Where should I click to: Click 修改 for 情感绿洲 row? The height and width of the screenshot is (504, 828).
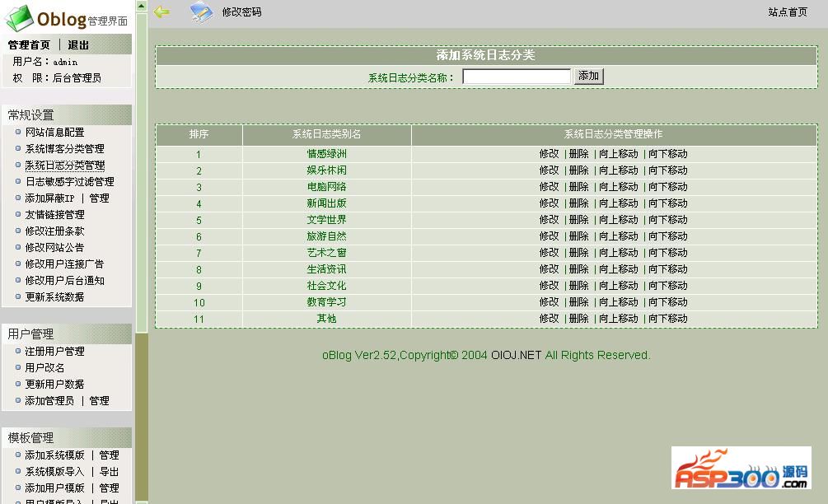tap(549, 153)
